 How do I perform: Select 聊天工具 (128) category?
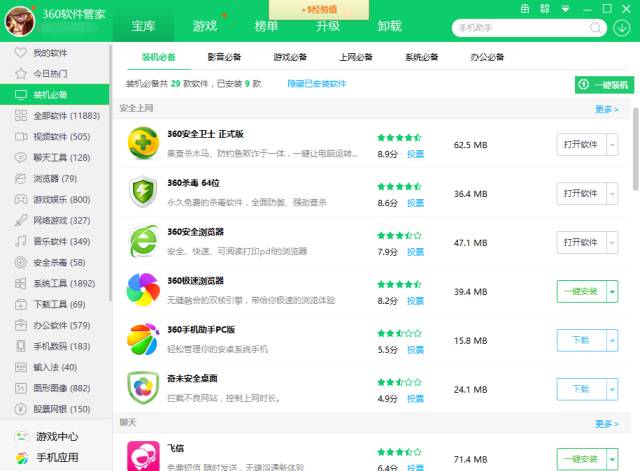(55, 158)
